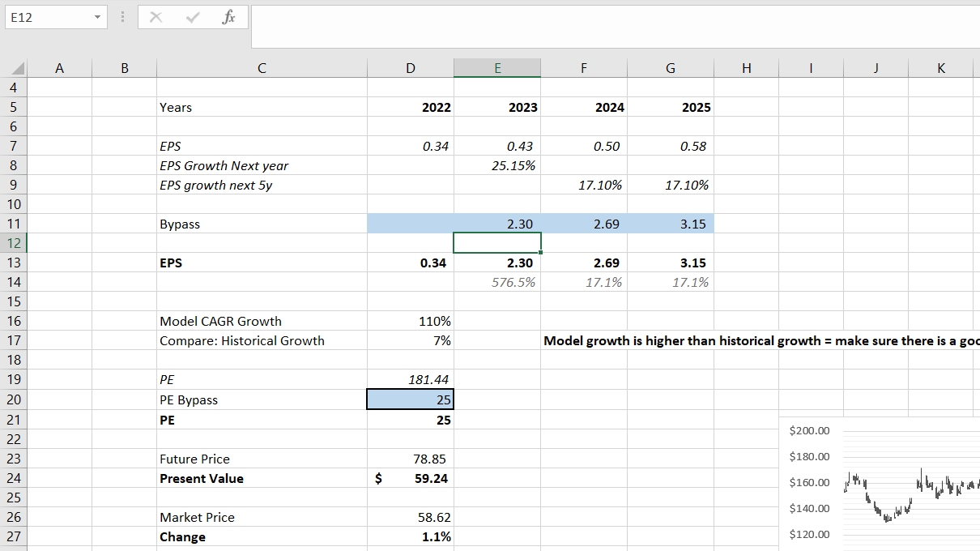980x551 pixels.
Task: Select row 11 header
Action: [x=14, y=224]
